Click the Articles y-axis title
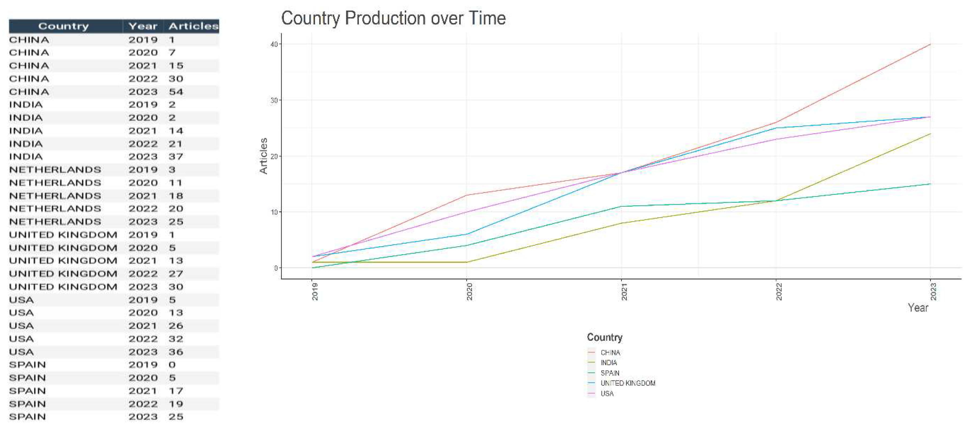This screenshot has height=435, width=980. [263, 156]
